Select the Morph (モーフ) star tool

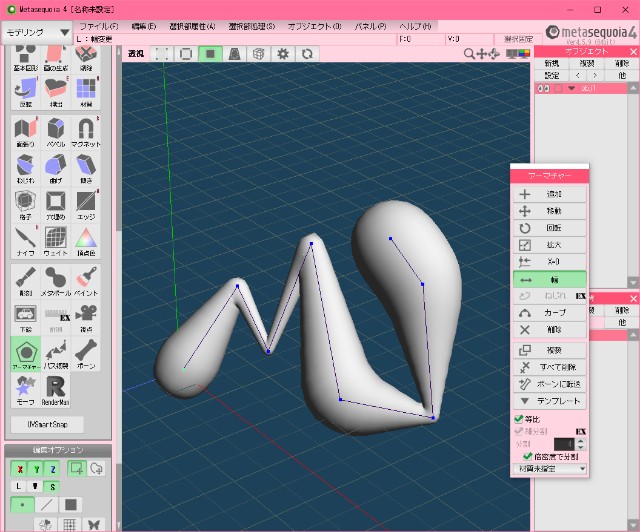25,390
